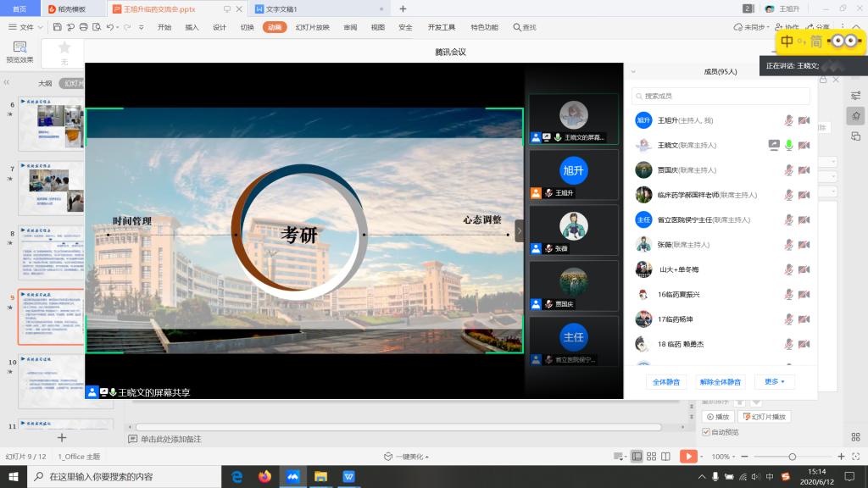Click the 解除全体静音 button

720,382
